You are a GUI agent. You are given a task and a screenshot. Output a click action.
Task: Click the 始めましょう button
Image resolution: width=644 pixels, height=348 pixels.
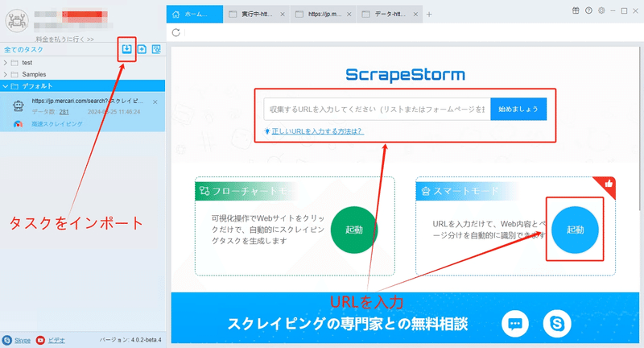point(518,110)
